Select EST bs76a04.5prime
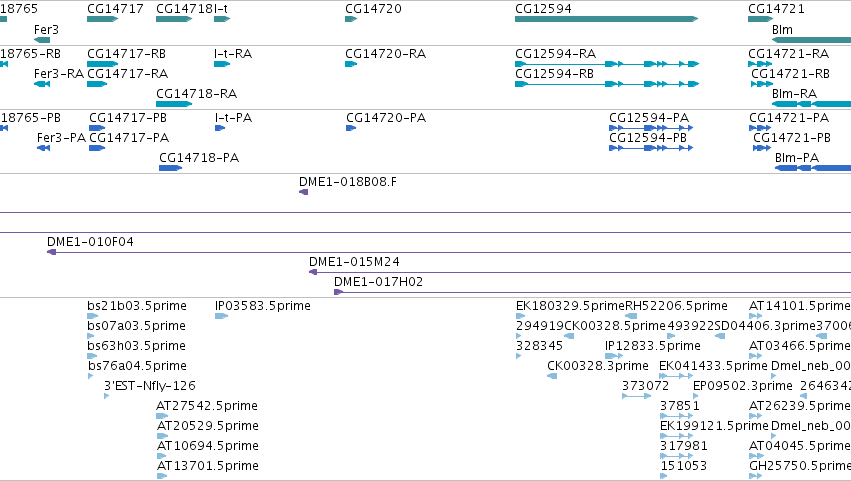851x481 pixels. tap(137, 366)
